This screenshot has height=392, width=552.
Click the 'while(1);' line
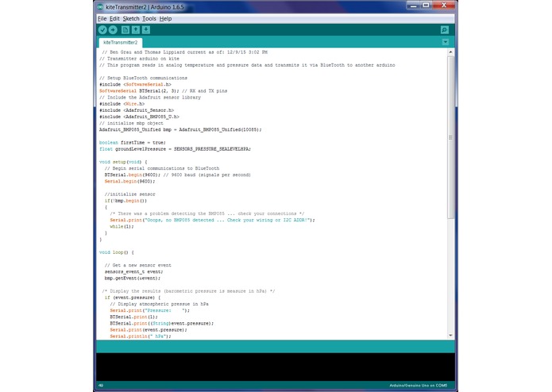(122, 226)
